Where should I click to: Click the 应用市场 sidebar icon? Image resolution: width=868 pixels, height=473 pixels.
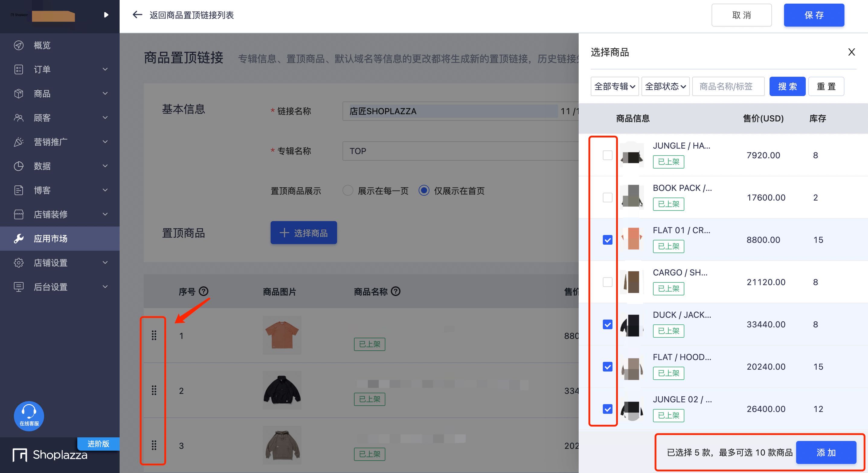[18, 238]
